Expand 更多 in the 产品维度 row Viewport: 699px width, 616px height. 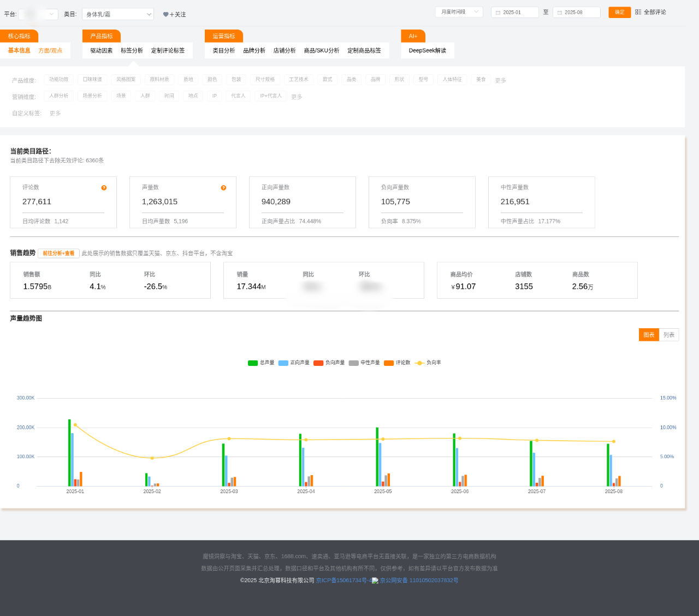(x=500, y=80)
